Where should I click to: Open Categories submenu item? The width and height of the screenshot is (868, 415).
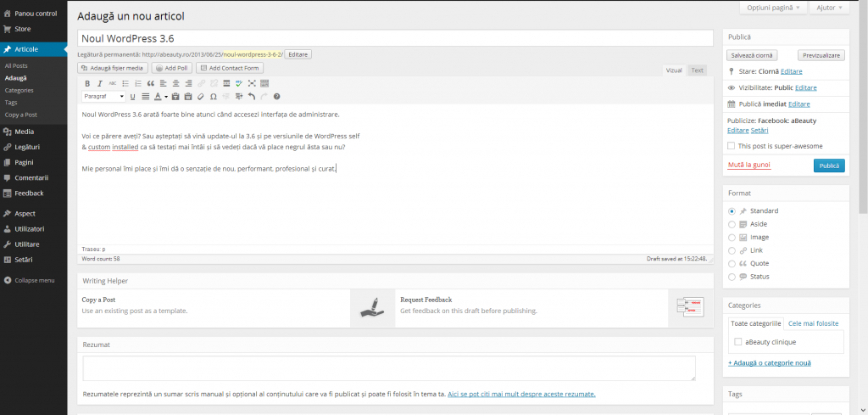click(x=19, y=90)
